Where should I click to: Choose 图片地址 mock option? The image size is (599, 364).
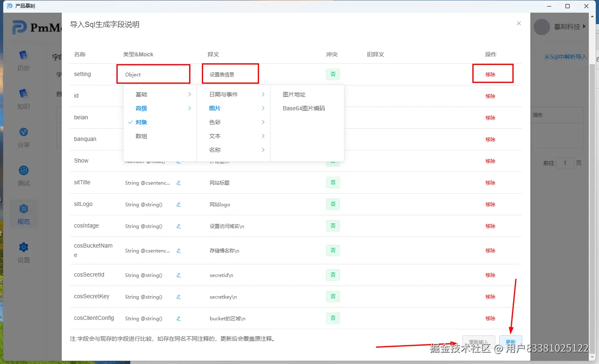[307, 94]
